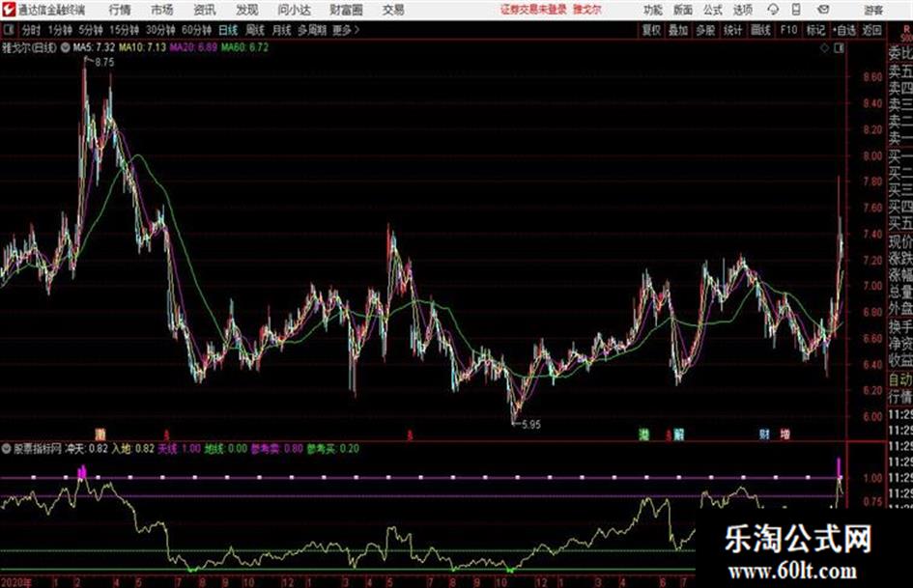Click the 增 event marker on timeline
The image size is (913, 588).
[785, 434]
